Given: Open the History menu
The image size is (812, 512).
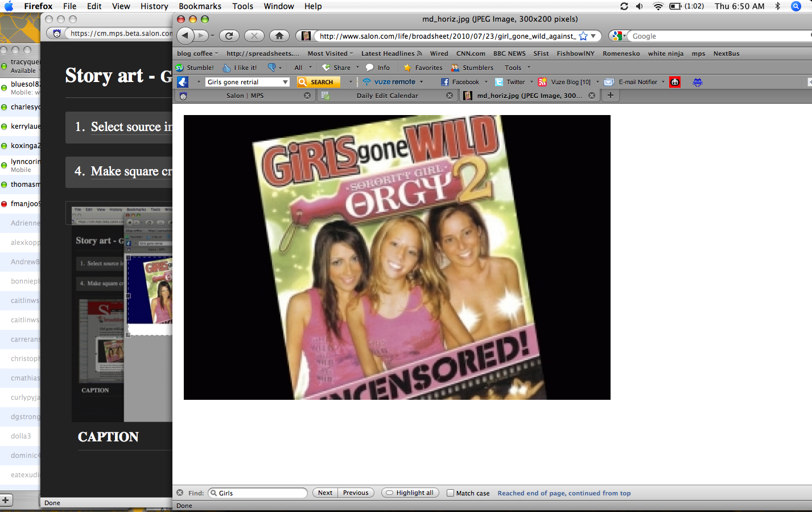Looking at the screenshot, I should pyautogui.click(x=154, y=6).
